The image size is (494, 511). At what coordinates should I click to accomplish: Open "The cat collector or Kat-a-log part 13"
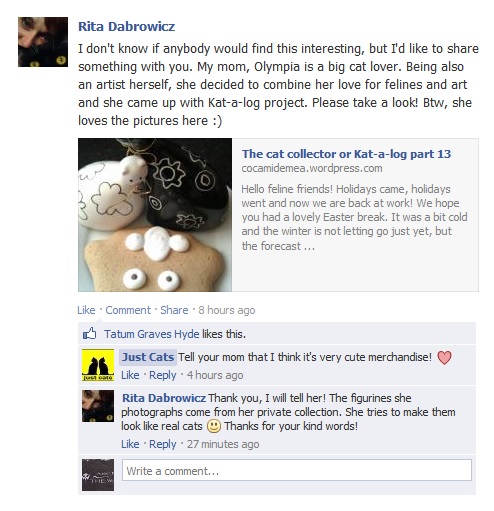click(x=346, y=154)
